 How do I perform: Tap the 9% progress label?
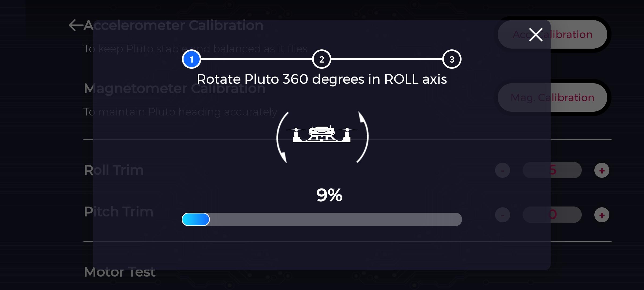329,195
